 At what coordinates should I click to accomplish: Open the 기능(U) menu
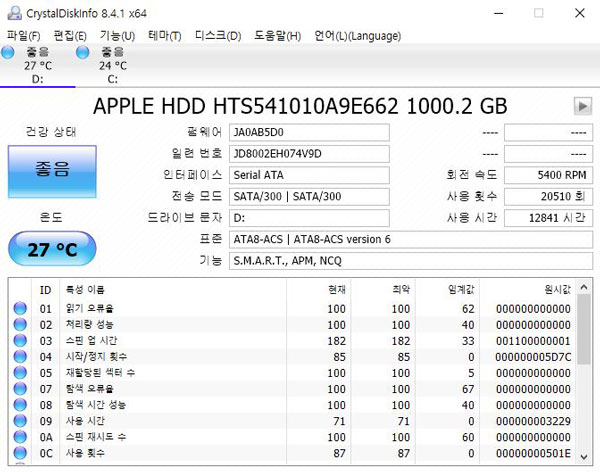tap(117, 36)
